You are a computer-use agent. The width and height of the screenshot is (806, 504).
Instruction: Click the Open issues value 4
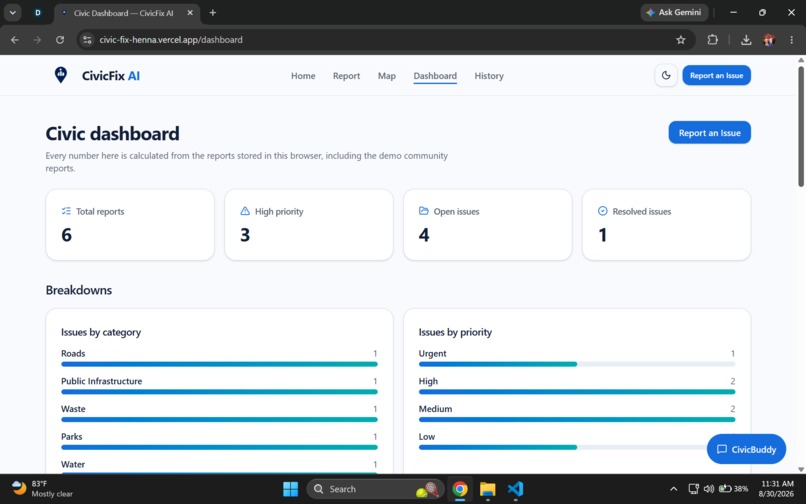pos(424,235)
